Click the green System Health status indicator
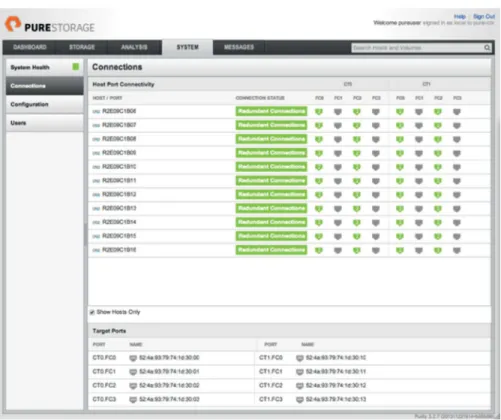Viewport: 501px width, 420px height. tap(76, 67)
